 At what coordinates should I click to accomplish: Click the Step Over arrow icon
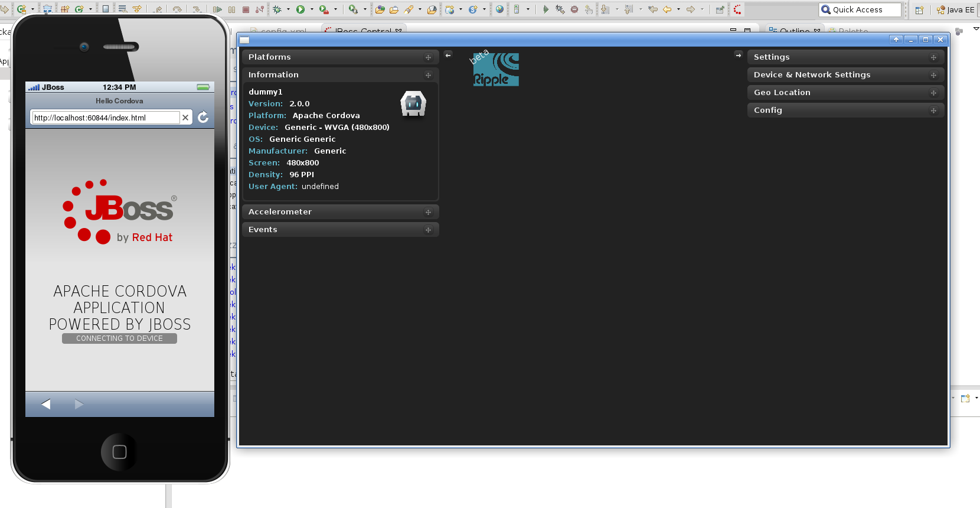pyautogui.click(x=177, y=9)
